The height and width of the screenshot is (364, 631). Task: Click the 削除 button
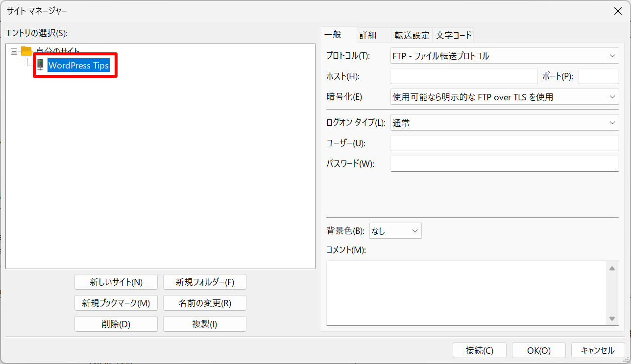click(x=116, y=324)
